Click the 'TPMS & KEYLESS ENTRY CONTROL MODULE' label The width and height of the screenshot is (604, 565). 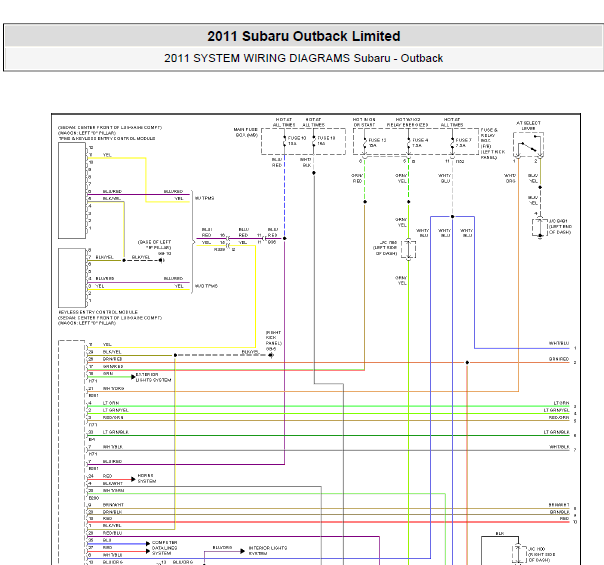(107, 138)
